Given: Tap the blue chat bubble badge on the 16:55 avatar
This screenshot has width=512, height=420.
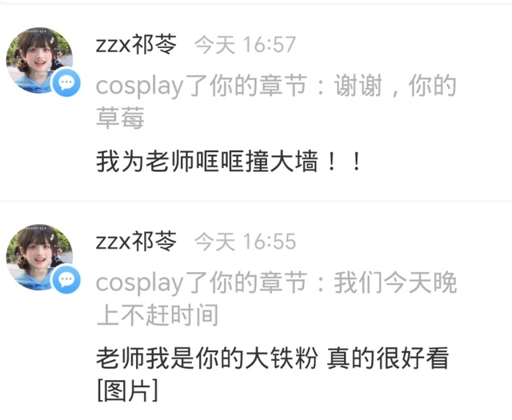Looking at the screenshot, I should 66,279.
